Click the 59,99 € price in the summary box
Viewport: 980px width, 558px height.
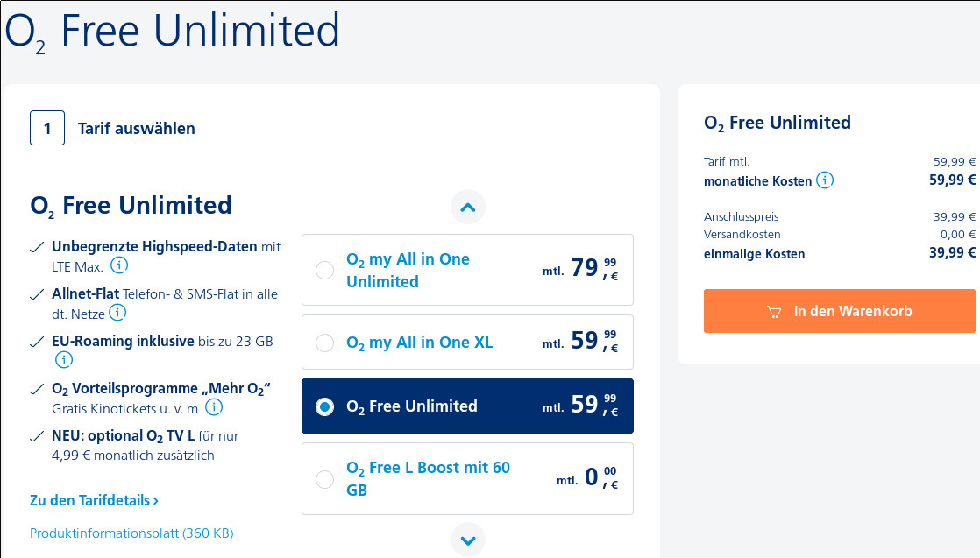point(952,180)
